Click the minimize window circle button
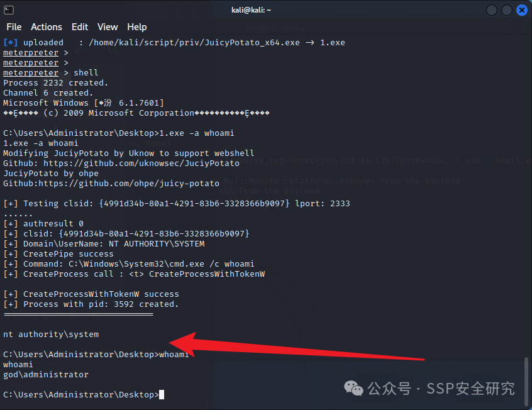The height and width of the screenshot is (410, 532). coord(492,10)
